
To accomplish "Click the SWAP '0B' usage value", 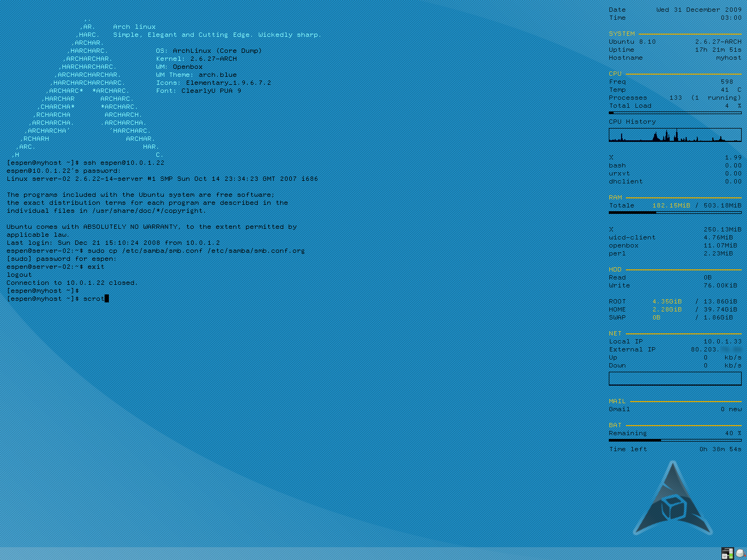I will (x=656, y=317).
